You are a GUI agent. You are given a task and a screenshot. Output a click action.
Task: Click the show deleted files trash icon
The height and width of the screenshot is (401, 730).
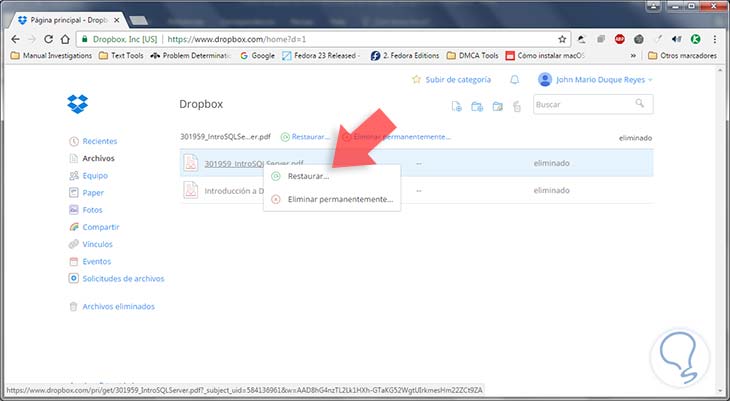(x=517, y=107)
